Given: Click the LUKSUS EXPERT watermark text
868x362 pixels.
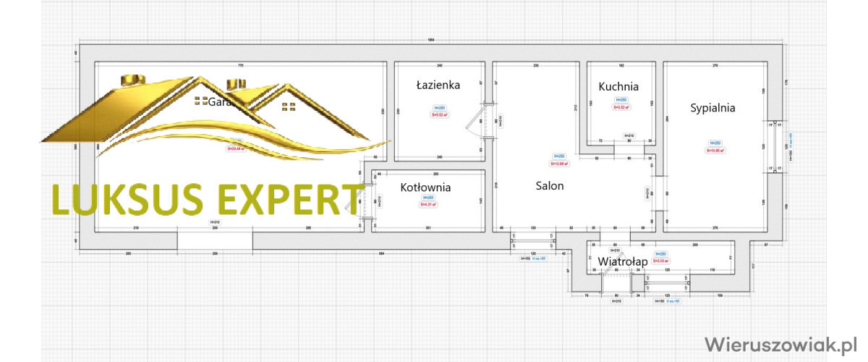Looking at the screenshot, I should 206,200.
